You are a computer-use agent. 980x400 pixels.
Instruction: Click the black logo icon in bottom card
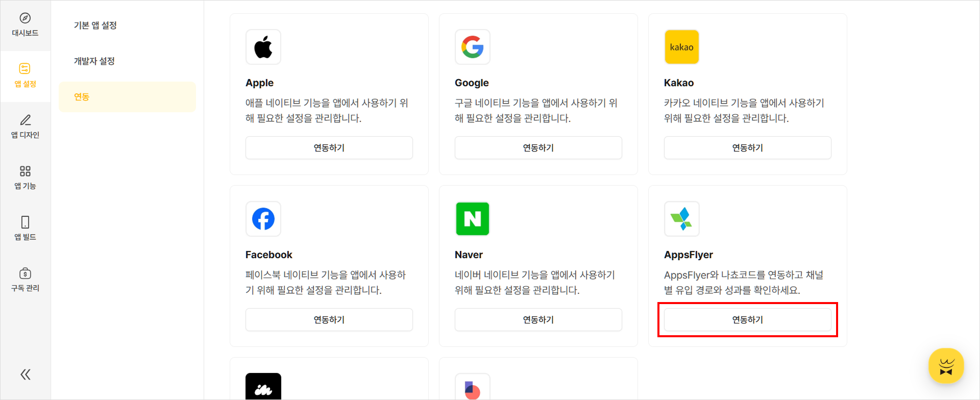pos(263,386)
